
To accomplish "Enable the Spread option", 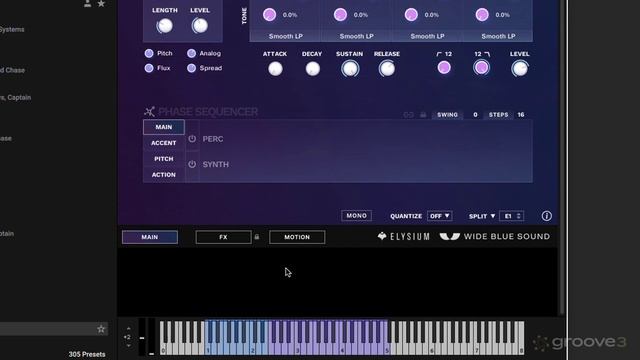I will [x=191, y=68].
